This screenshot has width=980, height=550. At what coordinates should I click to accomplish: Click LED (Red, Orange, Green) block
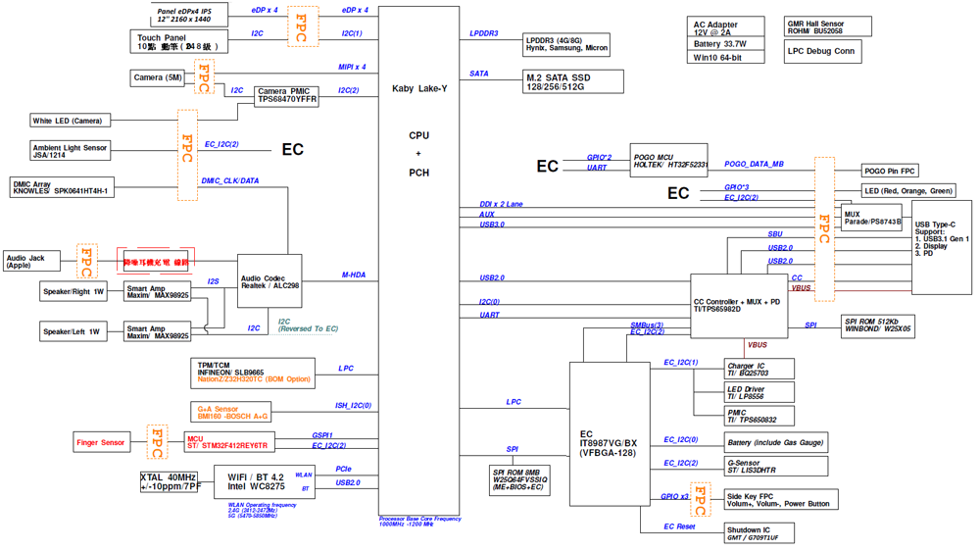[x=908, y=190]
